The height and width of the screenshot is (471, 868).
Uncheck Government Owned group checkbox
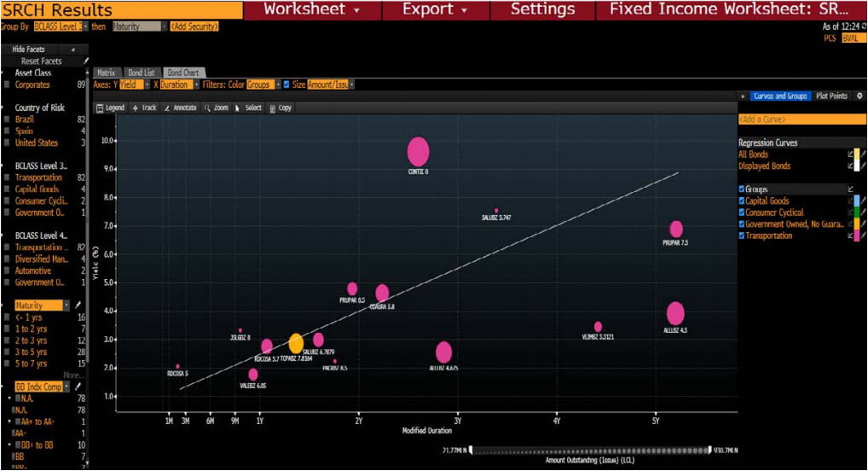tap(742, 224)
